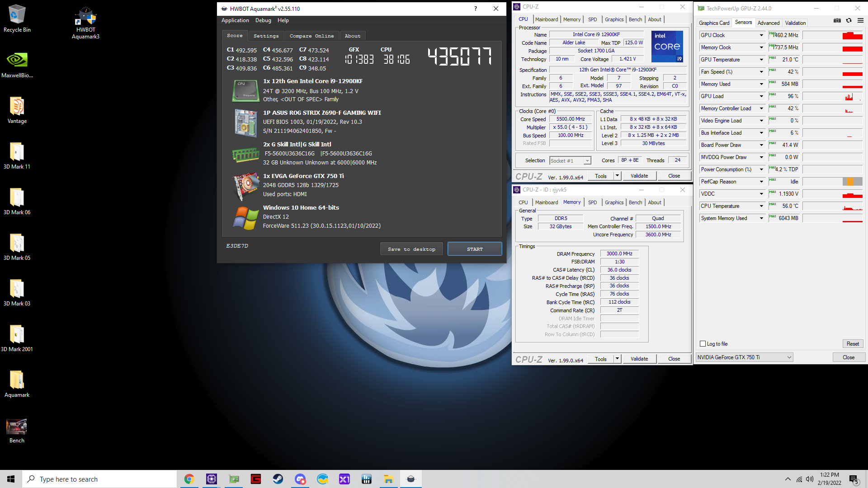Open the MaxwellBios NVIDIA desktop icon

coord(17,65)
